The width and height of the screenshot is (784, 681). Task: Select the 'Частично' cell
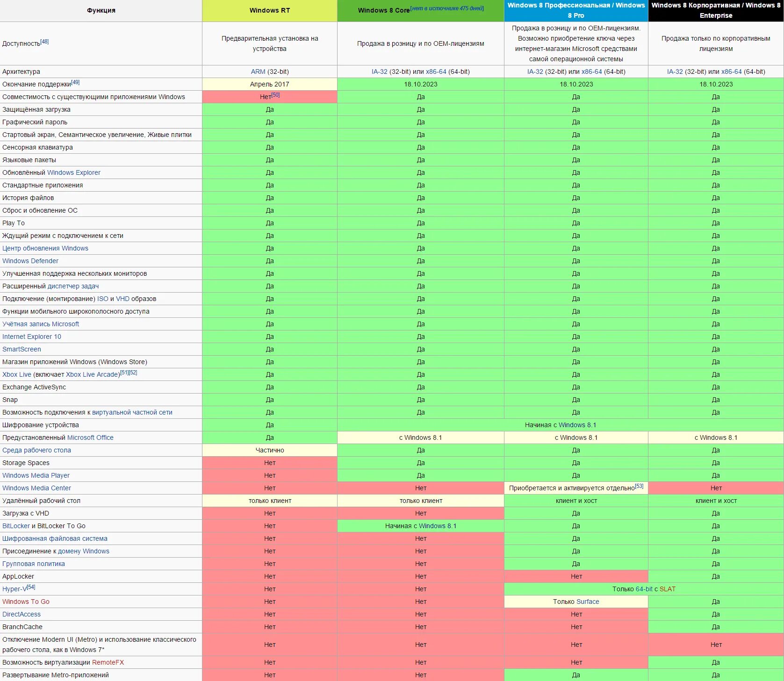270,450
